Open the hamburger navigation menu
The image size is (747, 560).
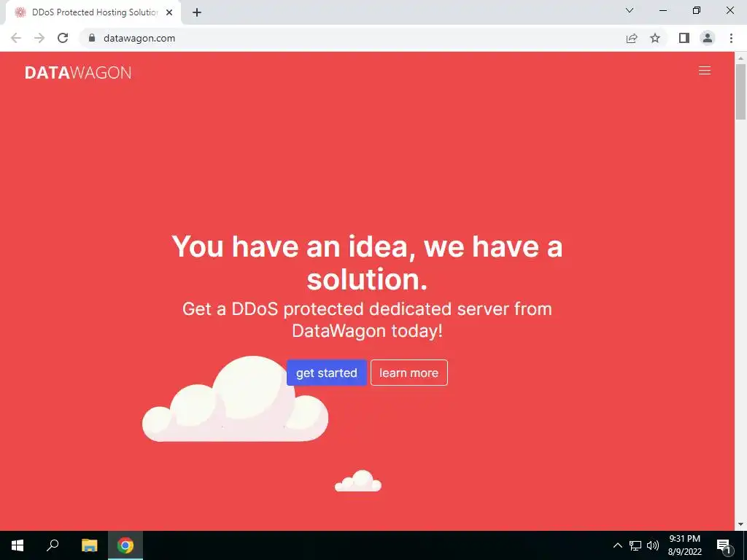(704, 71)
